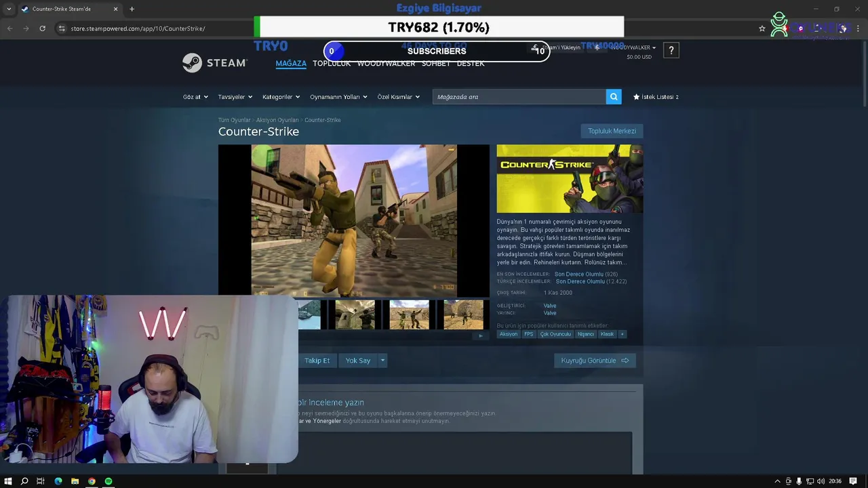Close the Counter-Strike Steam'de browser tab
Screen dimensions: 868x488
click(x=115, y=9)
